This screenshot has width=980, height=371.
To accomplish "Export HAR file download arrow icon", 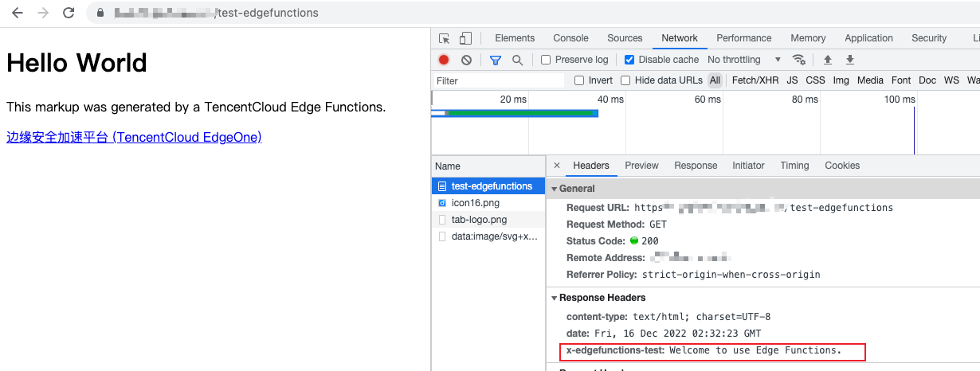I will pyautogui.click(x=850, y=60).
